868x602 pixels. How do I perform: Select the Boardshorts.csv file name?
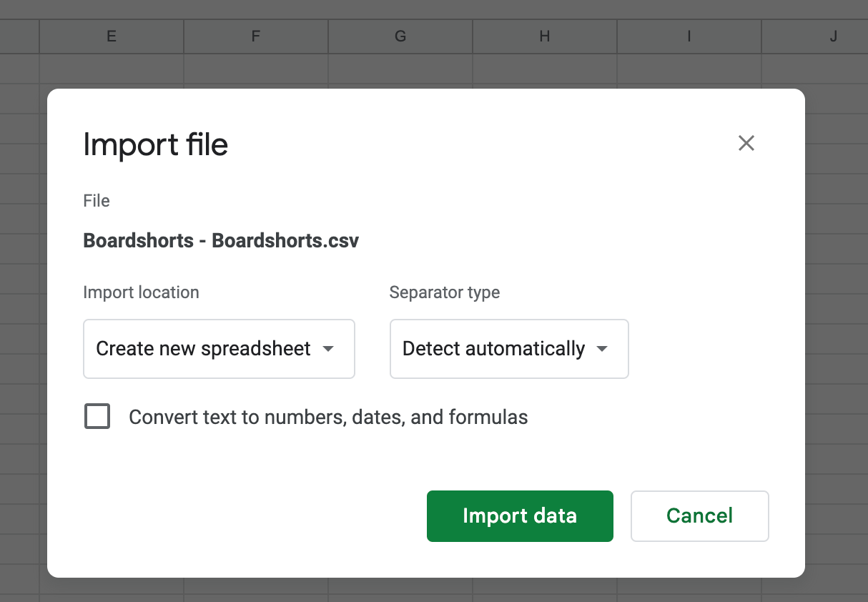click(x=221, y=241)
